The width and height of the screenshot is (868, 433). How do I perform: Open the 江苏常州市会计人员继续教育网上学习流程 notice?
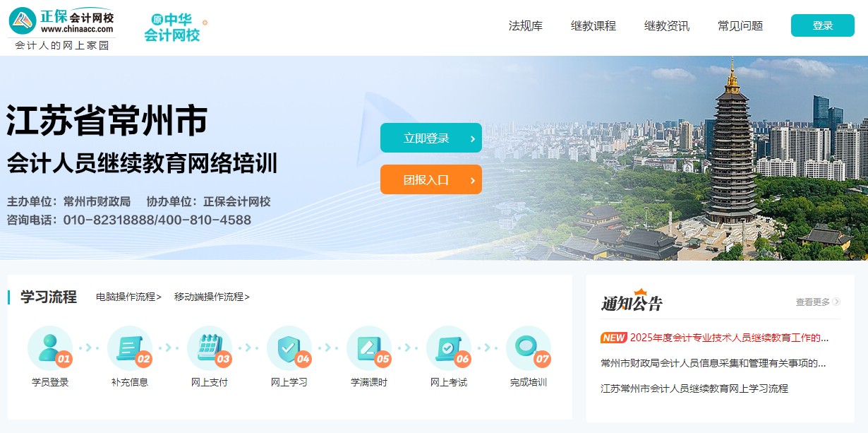point(694,388)
